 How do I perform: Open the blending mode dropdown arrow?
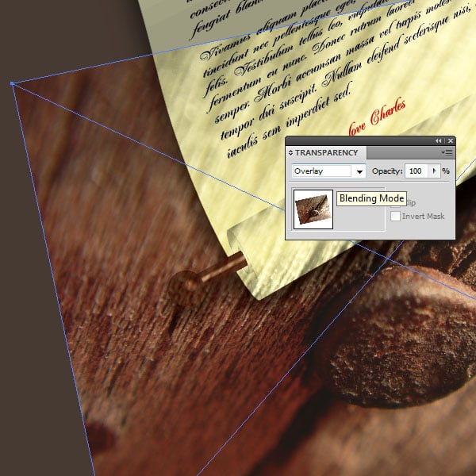click(x=359, y=171)
